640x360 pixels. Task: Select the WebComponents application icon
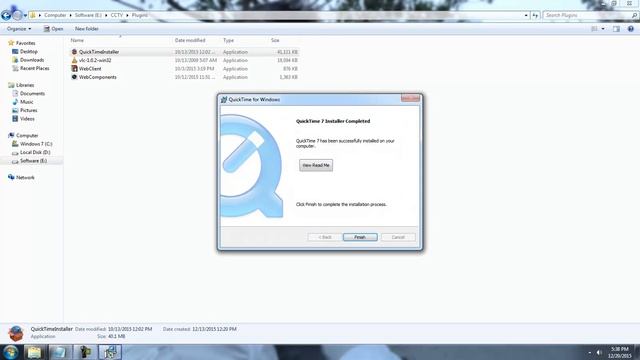click(74, 77)
